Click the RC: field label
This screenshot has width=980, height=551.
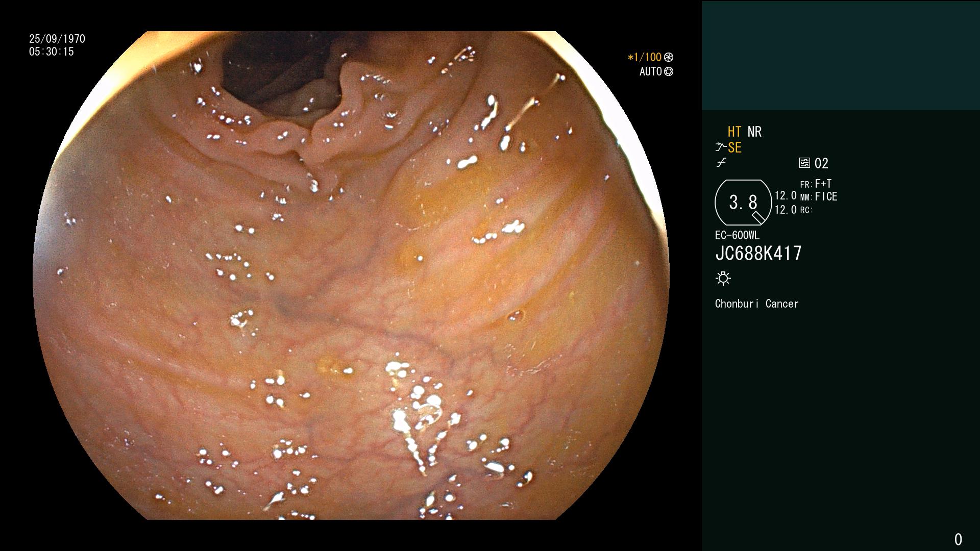[x=806, y=210]
